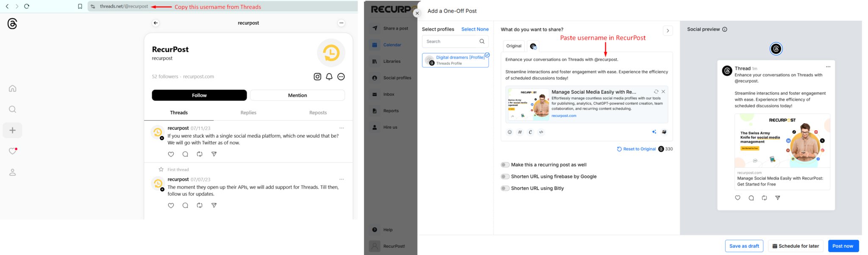Click Save as draft
868x255 pixels.
point(744,246)
